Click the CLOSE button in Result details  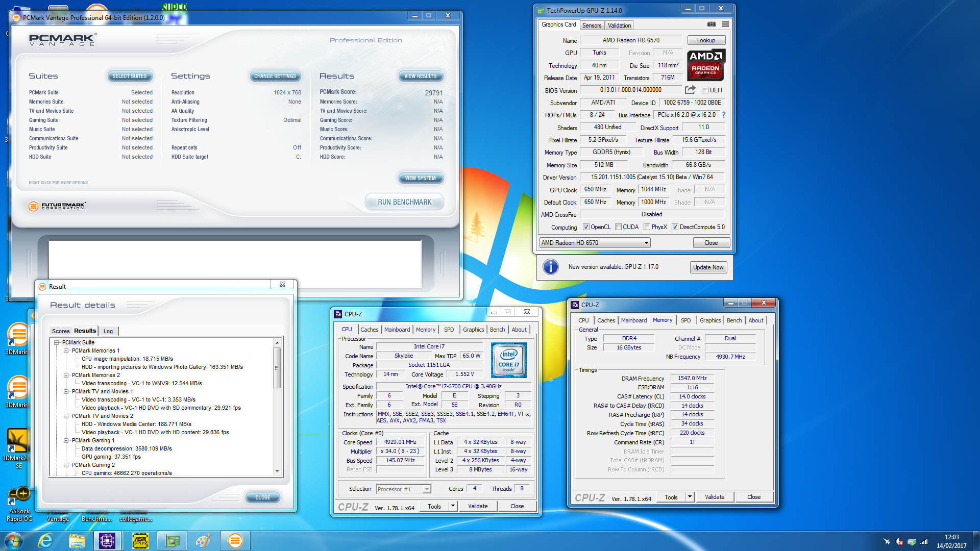pyautogui.click(x=263, y=497)
